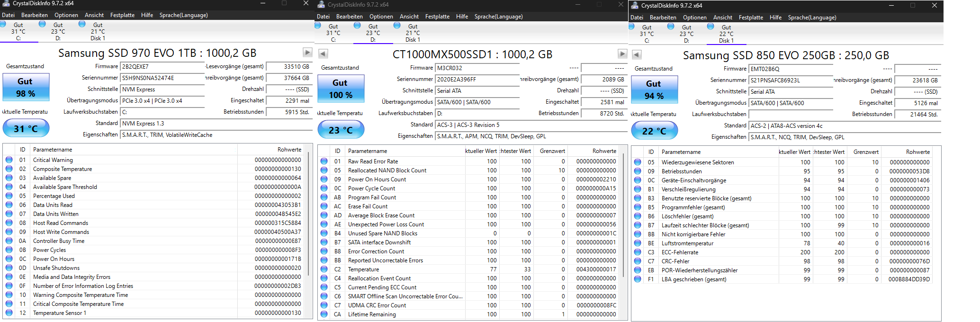
Task: Select drive C: tab in right window
Action: (x=647, y=34)
